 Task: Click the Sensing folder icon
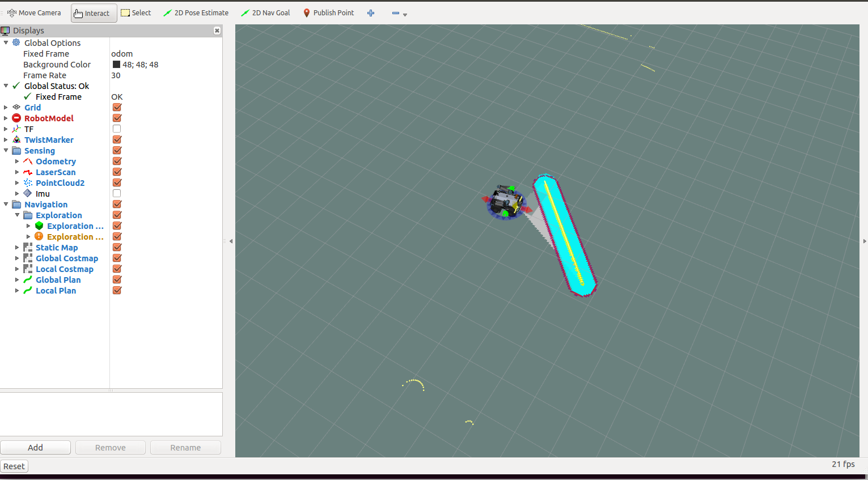[x=16, y=150]
